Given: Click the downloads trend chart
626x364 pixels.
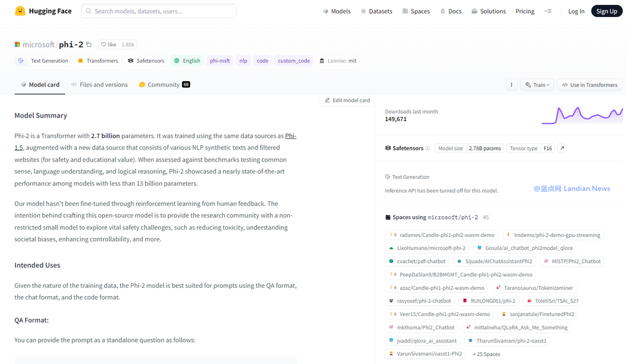Looking at the screenshot, I should (582, 115).
